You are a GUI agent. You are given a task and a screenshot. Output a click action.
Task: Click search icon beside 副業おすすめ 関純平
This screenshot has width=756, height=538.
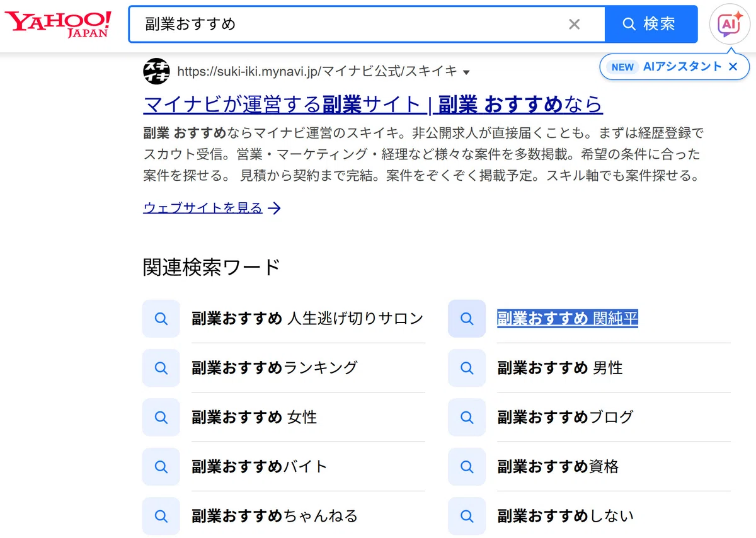point(467,319)
